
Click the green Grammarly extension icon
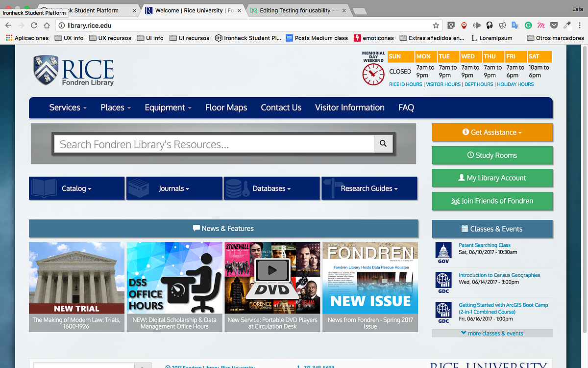pos(528,25)
